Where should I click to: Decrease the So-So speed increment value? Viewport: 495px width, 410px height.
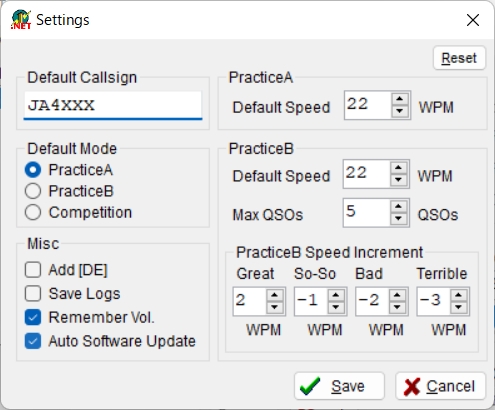[336, 307]
